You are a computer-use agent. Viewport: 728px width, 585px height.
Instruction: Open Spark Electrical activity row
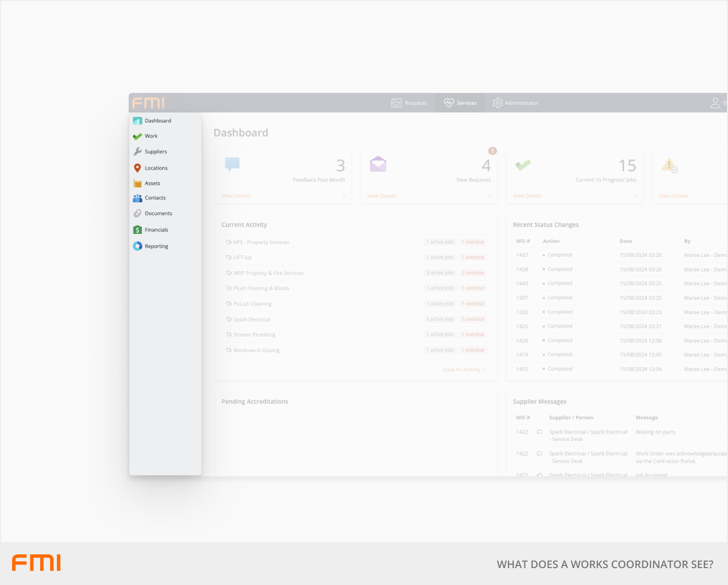[x=252, y=319]
